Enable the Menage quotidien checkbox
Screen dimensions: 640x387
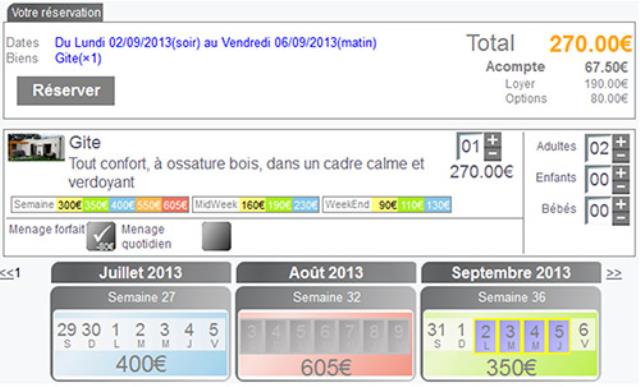216,236
